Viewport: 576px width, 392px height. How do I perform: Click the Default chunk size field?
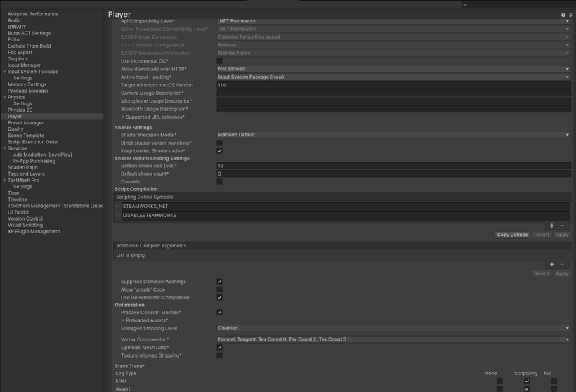point(393,166)
